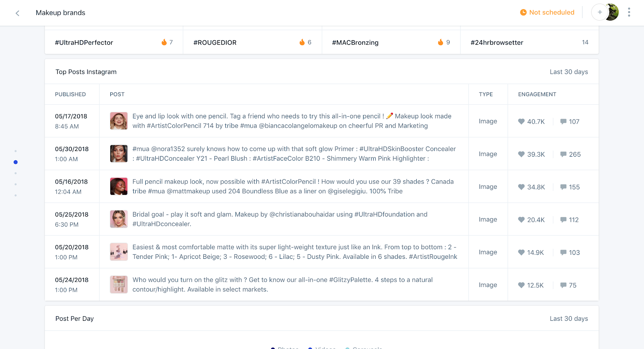
Task: Click the TYPE column header
Action: (x=486, y=94)
